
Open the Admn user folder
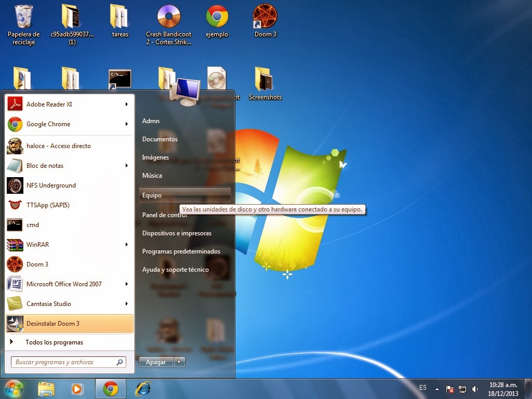coord(185,121)
